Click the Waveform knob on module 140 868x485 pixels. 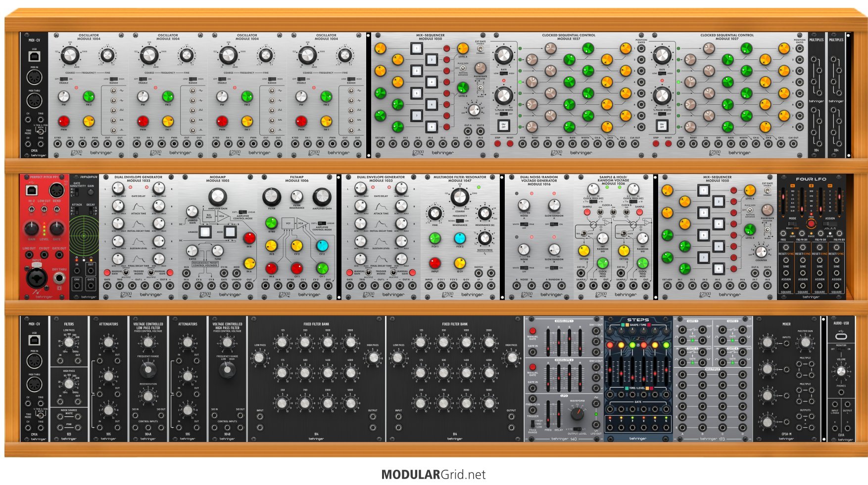coord(577,414)
